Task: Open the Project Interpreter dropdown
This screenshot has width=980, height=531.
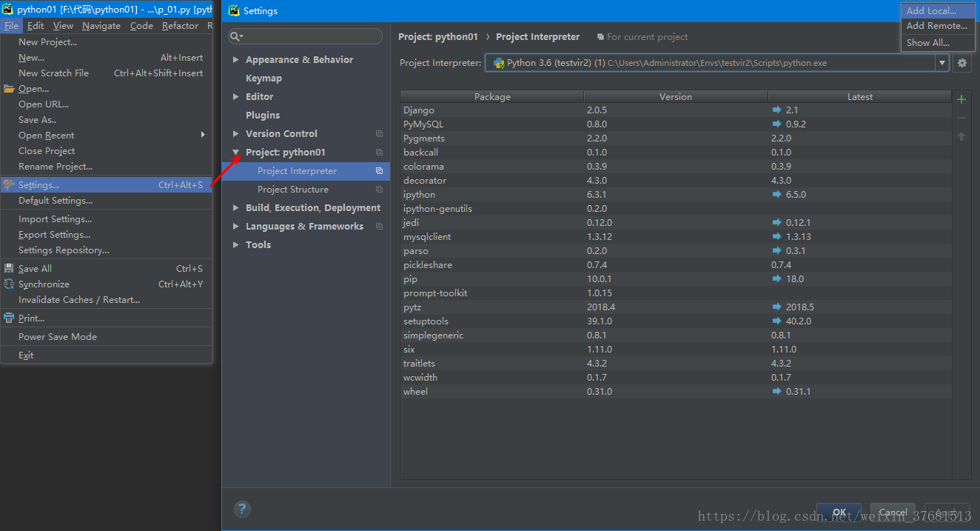Action: pyautogui.click(x=942, y=63)
